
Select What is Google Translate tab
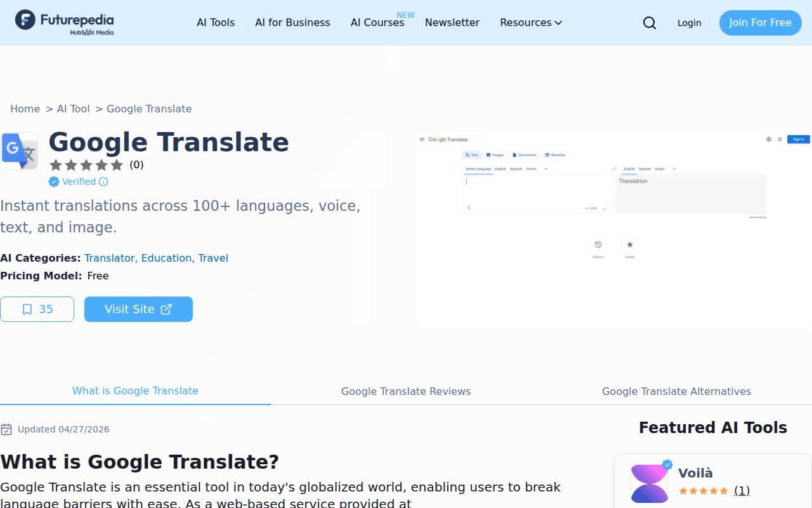point(135,391)
